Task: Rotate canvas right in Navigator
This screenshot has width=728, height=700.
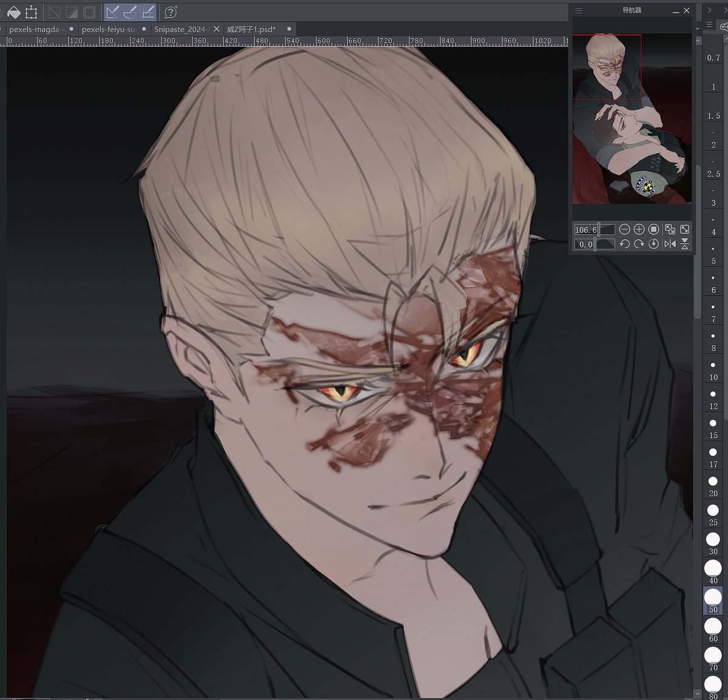Action: coord(639,244)
